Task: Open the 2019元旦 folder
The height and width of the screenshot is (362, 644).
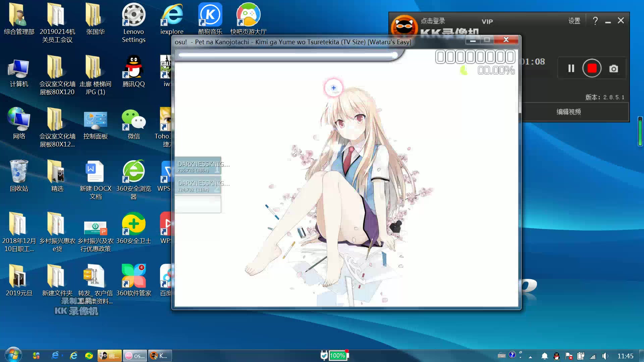Action: (19, 280)
